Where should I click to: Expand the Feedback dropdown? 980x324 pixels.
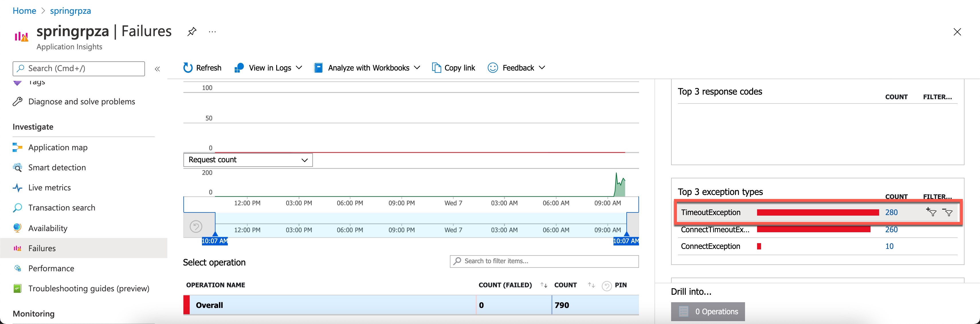(x=542, y=67)
